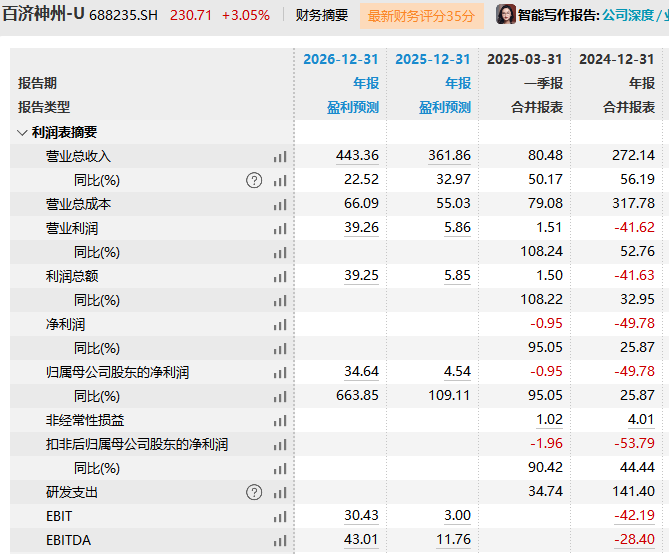This screenshot has height=554, width=669.
Task: Click the analyst avatar next to 智能写作报告
Action: 506,15
